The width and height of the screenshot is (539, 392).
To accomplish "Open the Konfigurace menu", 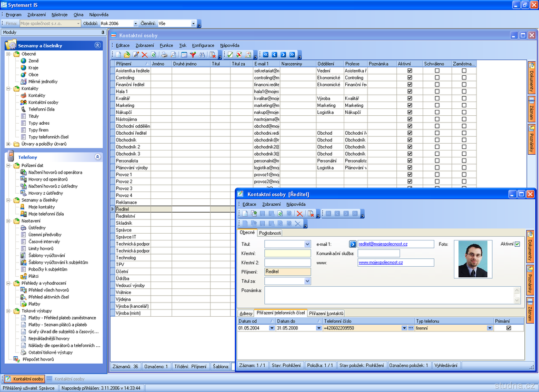I will (x=203, y=45).
